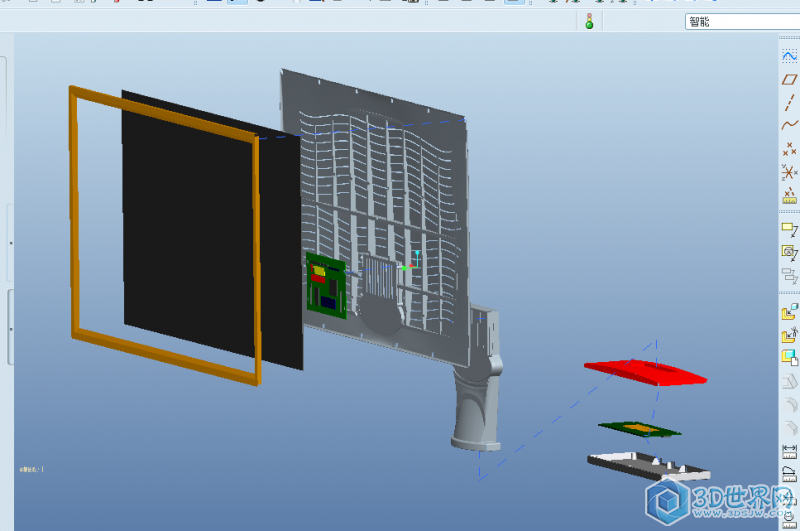The image size is (800, 531).
Task: Click the coordinate system triad on the model
Action: click(x=411, y=261)
